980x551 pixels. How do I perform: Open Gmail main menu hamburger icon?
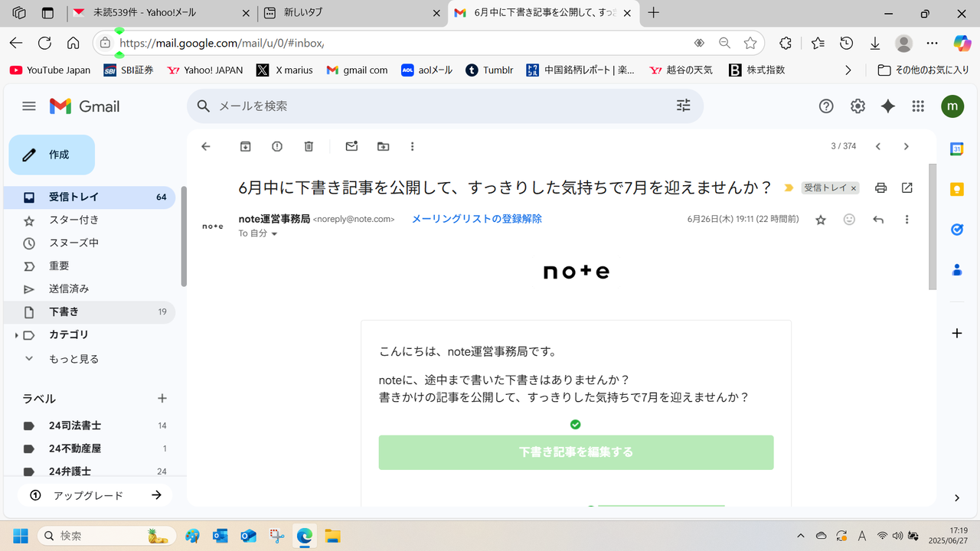pyautogui.click(x=29, y=106)
